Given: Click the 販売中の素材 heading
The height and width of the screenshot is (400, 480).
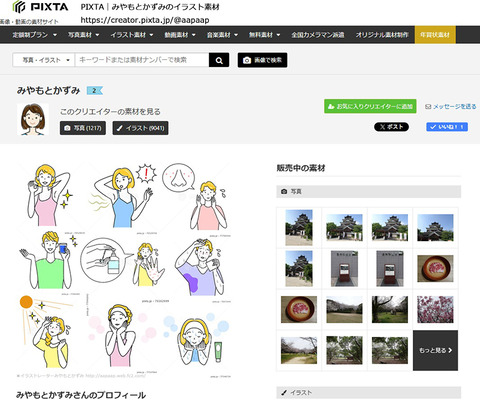Looking at the screenshot, I should click(301, 168).
